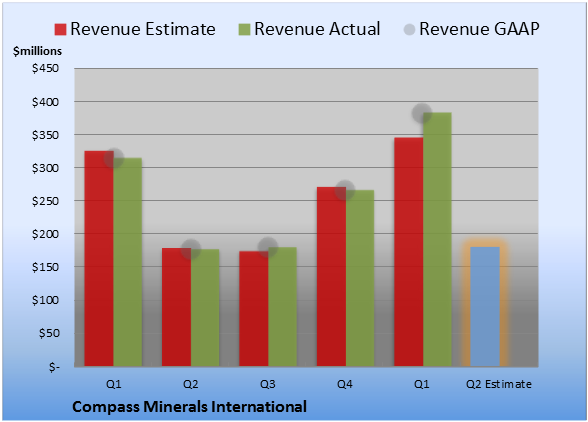588x422 pixels.
Task: Click the gray Revenue GAAP legend marker
Action: [410, 29]
